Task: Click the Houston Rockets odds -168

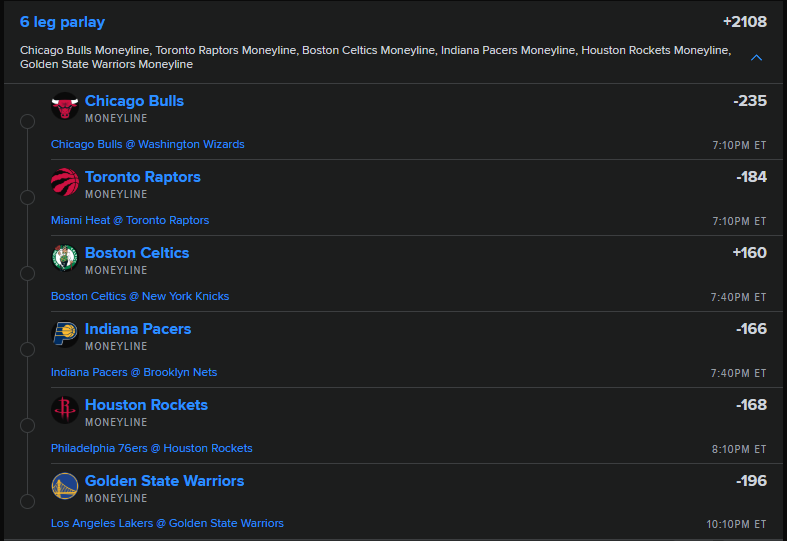Action: (751, 405)
